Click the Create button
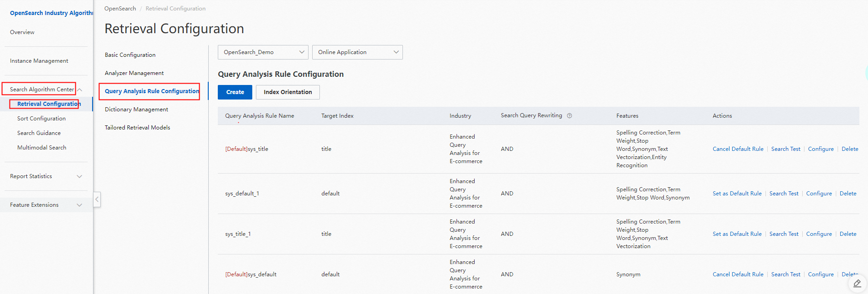 pyautogui.click(x=235, y=92)
